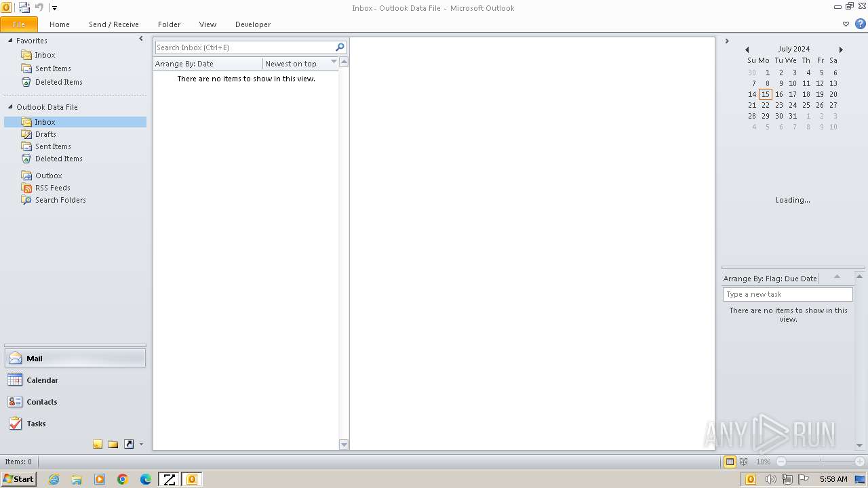Open Sent Items under Outlook Data File
Viewport: 868px width, 488px height.
tap(53, 146)
